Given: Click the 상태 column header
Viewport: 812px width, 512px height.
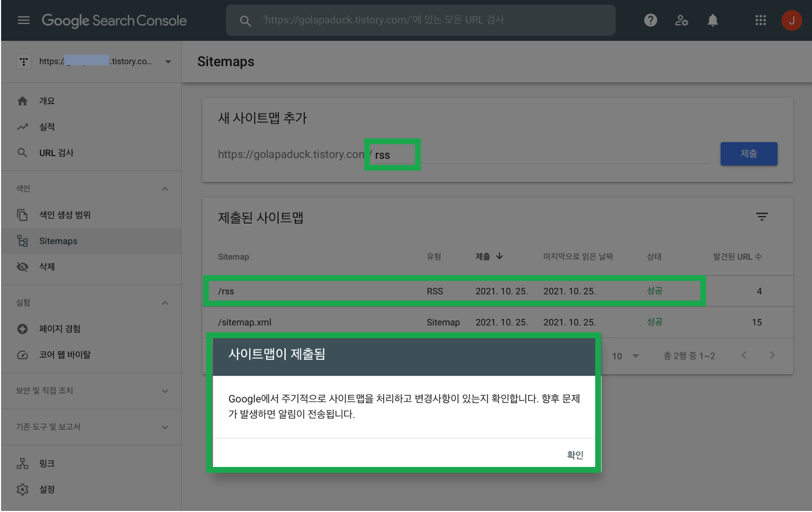Looking at the screenshot, I should click(x=654, y=257).
